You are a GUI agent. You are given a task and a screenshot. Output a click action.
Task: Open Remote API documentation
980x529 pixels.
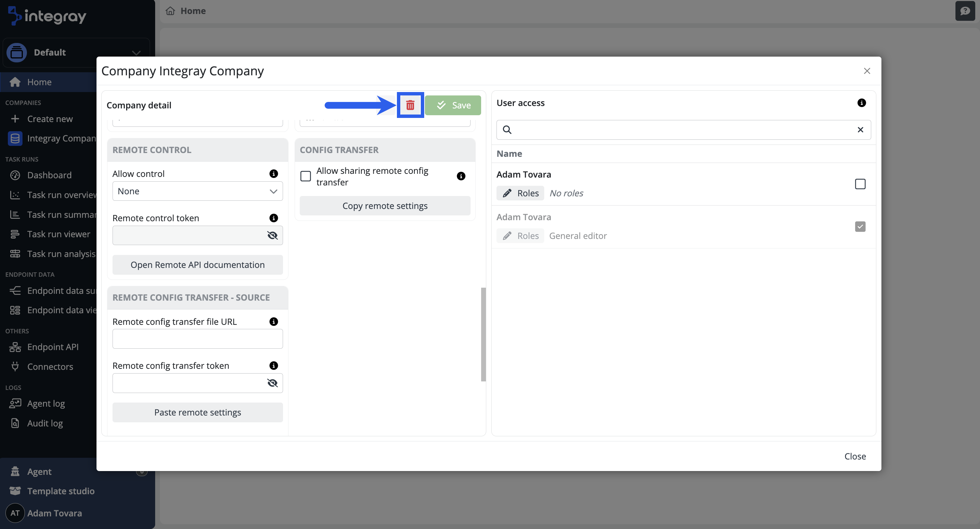(x=197, y=265)
